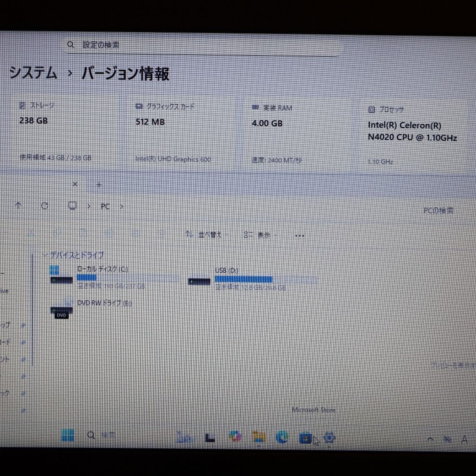Screen dimensions: 476x476
Task: Click the refresh button in File Explorer
Action: 45,206
